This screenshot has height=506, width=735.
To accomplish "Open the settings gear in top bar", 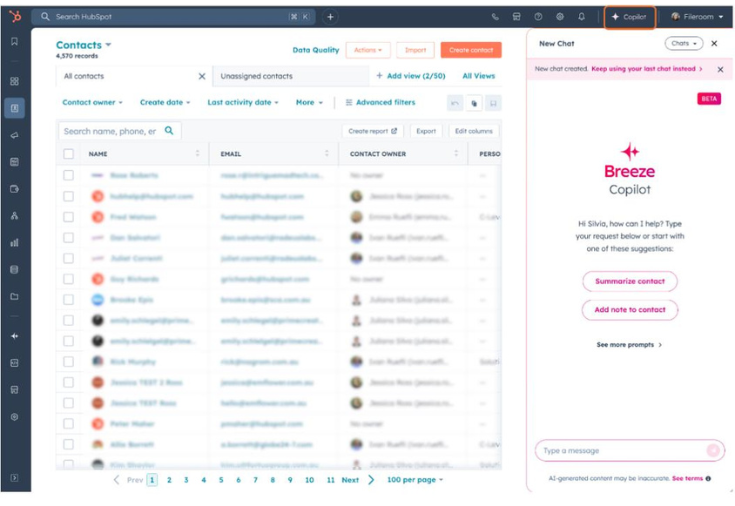I will click(560, 17).
